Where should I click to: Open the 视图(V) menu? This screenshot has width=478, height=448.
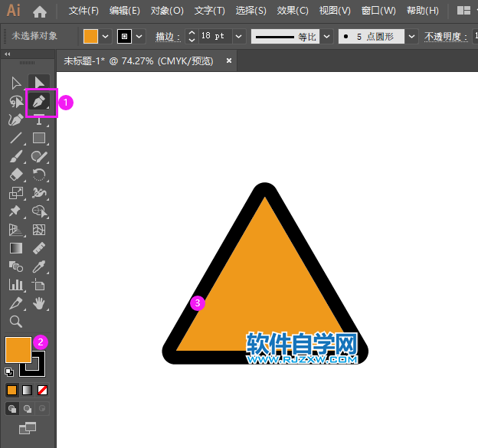(x=335, y=11)
